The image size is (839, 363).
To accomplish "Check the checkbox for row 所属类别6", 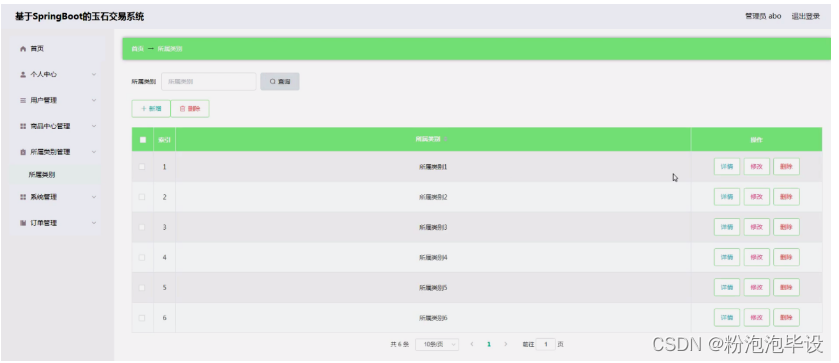I will tap(142, 318).
